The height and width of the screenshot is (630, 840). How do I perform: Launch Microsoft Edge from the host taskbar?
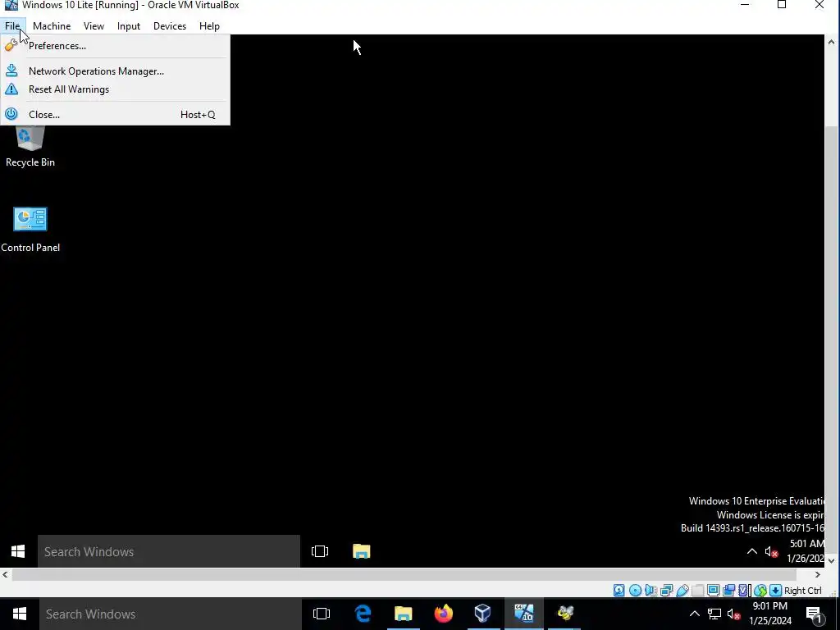[363, 614]
